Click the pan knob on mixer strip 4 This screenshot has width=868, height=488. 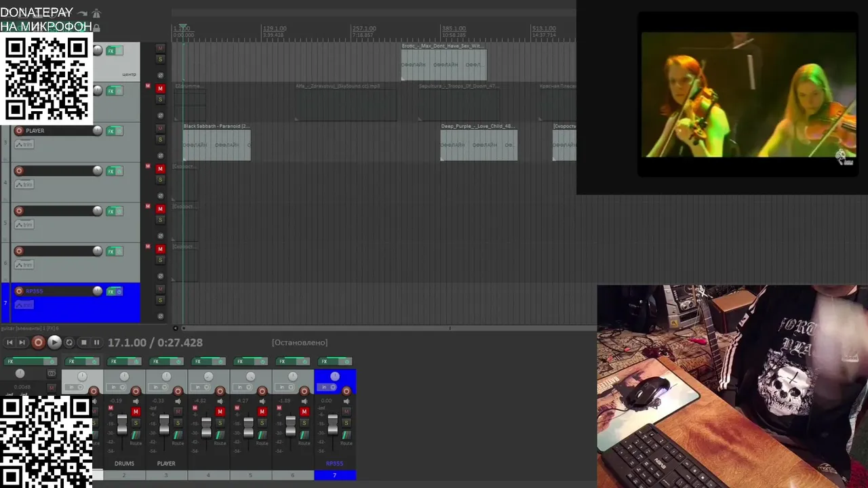(x=208, y=376)
